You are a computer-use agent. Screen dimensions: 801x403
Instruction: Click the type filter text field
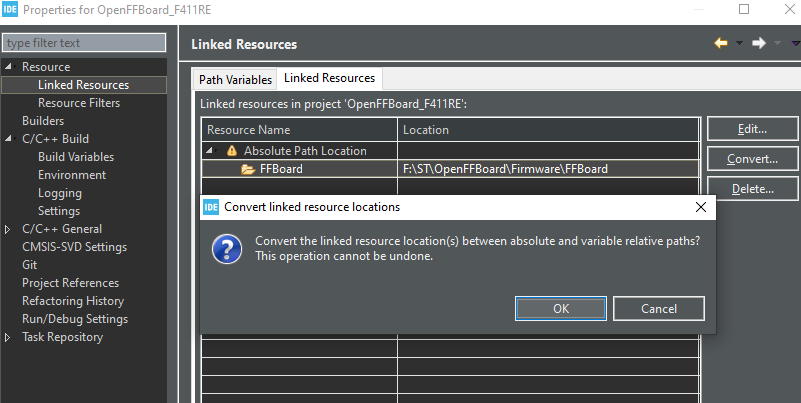point(83,43)
